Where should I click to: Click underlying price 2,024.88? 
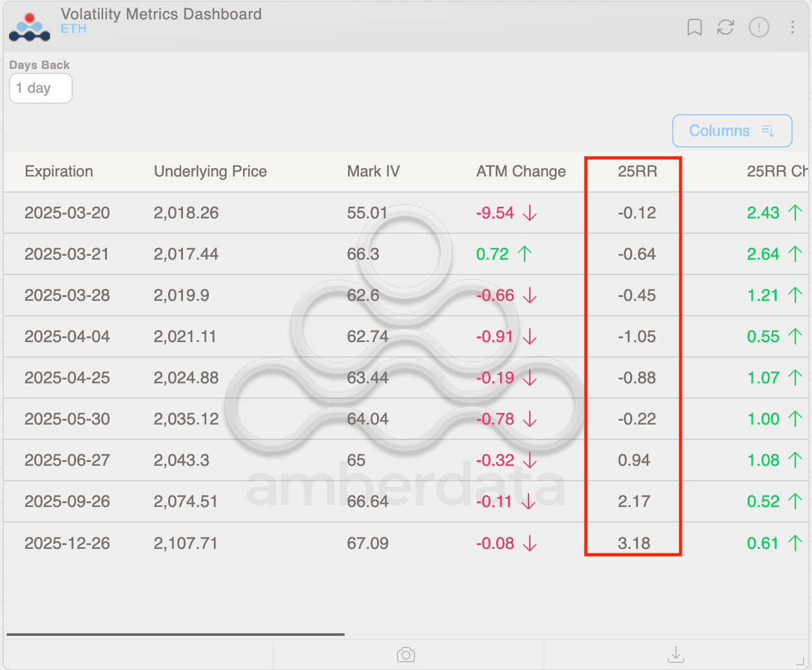pyautogui.click(x=186, y=378)
